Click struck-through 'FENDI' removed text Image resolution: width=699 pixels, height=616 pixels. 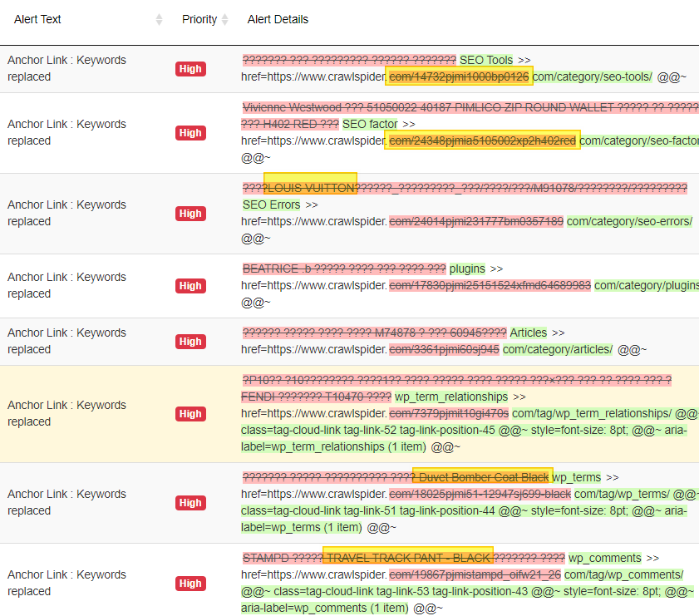tap(258, 397)
